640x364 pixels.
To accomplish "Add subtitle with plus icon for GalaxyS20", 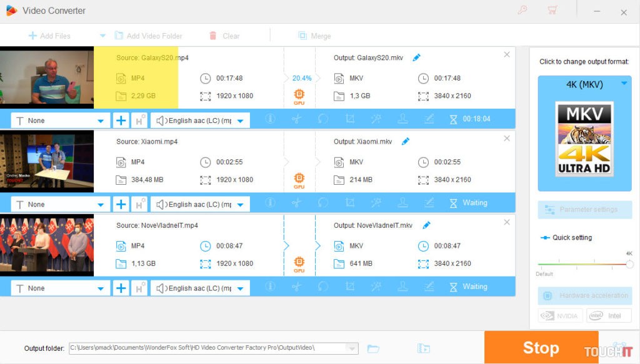I will coord(121,120).
